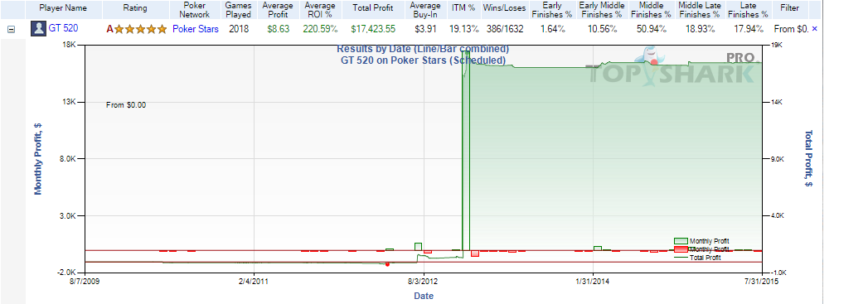Click the From $0.00 chart annotation
The image size is (868, 304).
(126, 104)
